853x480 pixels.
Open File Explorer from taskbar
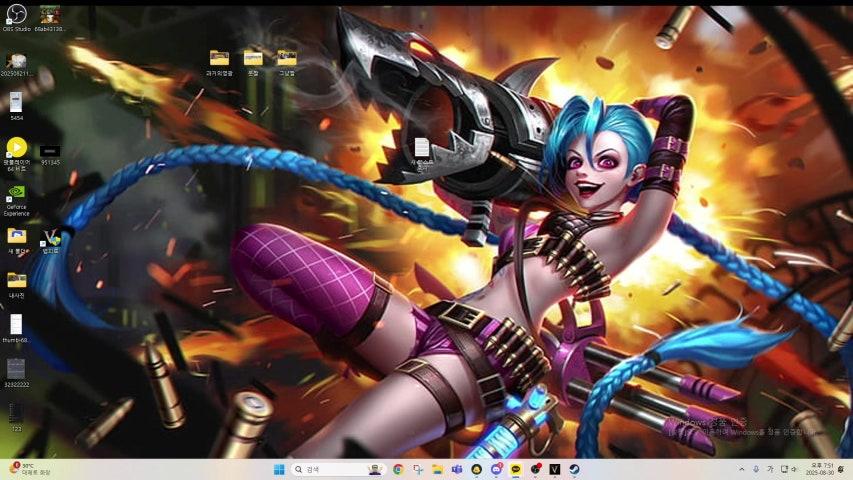tap(437, 469)
